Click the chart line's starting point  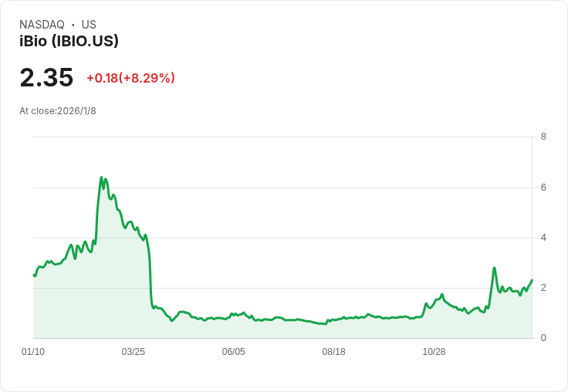tap(34, 275)
